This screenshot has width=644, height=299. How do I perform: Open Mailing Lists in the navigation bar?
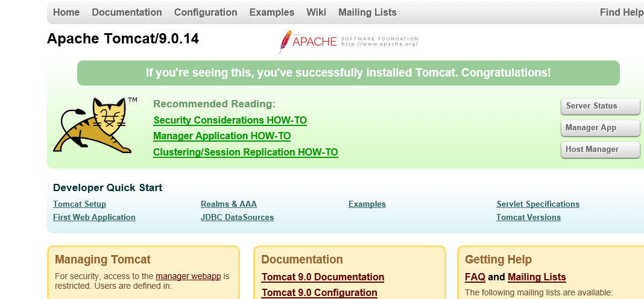click(367, 12)
